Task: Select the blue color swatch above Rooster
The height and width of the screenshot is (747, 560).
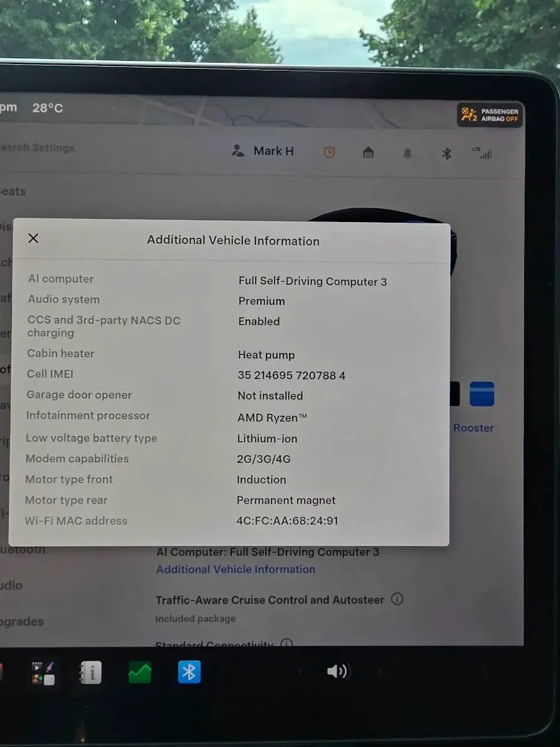Action: pyautogui.click(x=482, y=394)
